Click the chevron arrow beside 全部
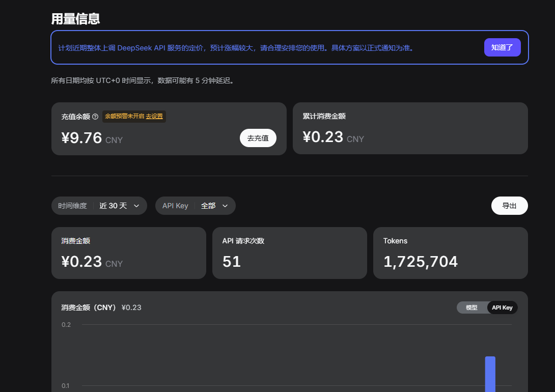This screenshot has width=555, height=392. pos(225,206)
